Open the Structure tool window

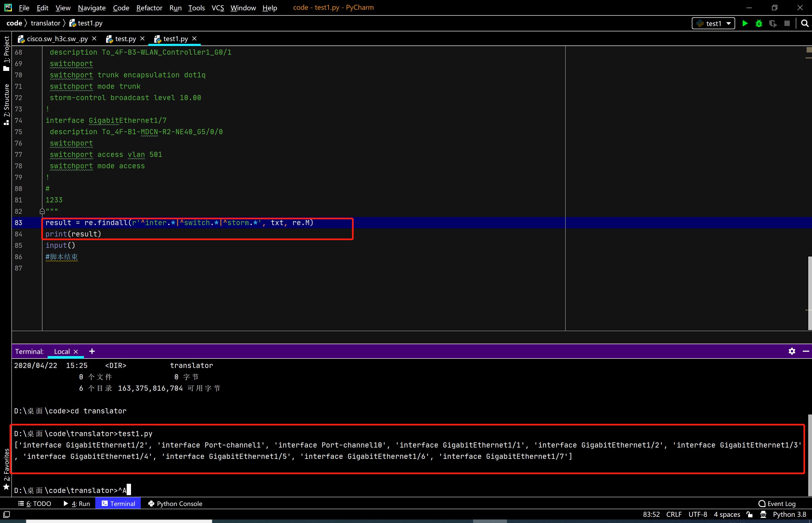(6, 104)
